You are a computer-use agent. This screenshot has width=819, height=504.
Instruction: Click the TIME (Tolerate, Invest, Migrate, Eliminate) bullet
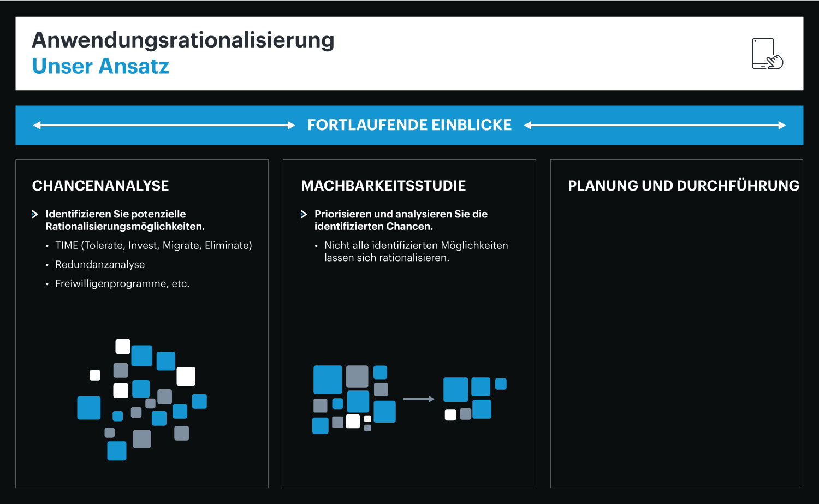click(x=153, y=245)
